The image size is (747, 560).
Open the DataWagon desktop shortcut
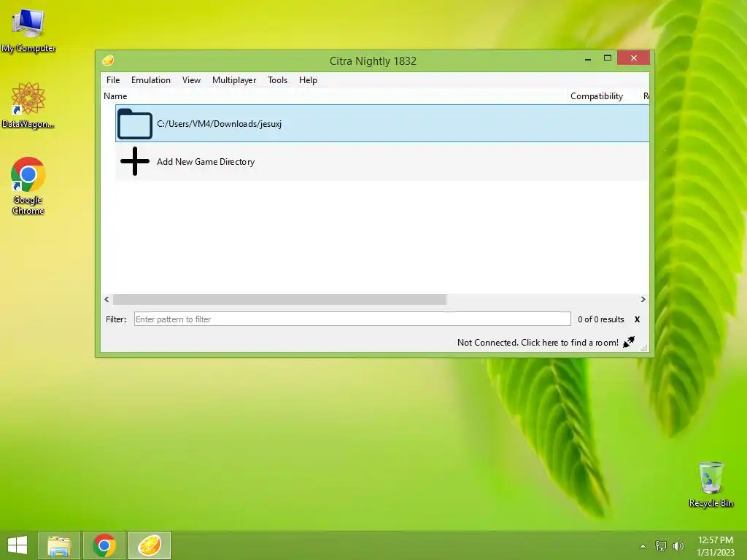[x=28, y=105]
